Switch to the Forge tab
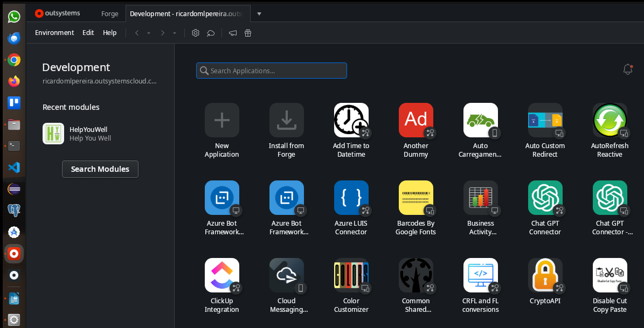Screen dimensions: 644x328 [109, 13]
